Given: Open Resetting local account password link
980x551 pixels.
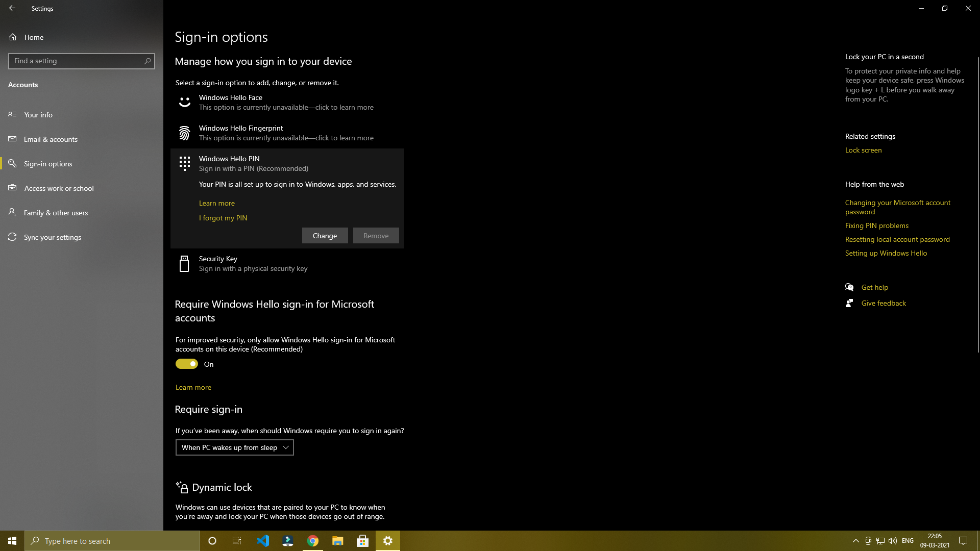Looking at the screenshot, I should point(897,239).
